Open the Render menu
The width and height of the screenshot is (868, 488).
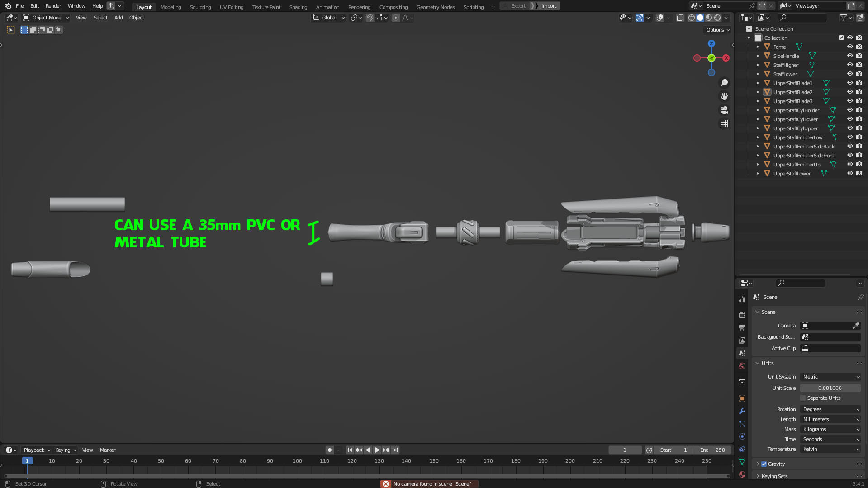(x=53, y=6)
